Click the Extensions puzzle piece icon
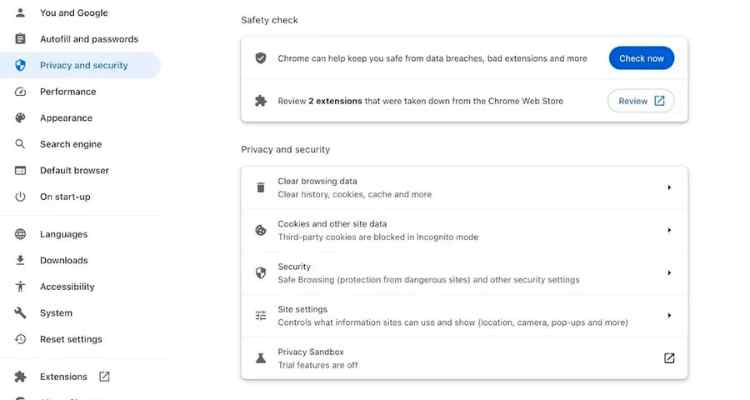Image resolution: width=750 pixels, height=400 pixels. (20, 377)
